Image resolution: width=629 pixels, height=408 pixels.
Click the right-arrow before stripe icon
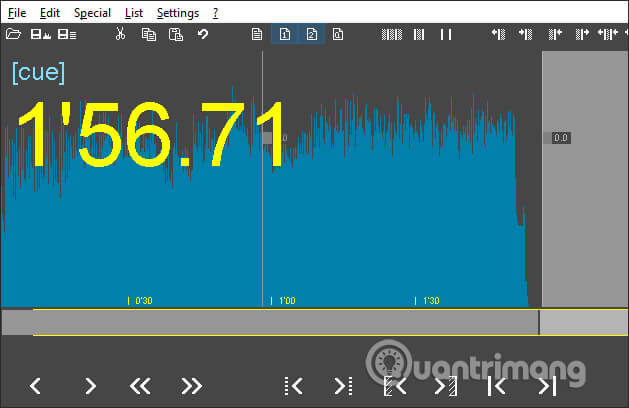[x=526, y=35]
